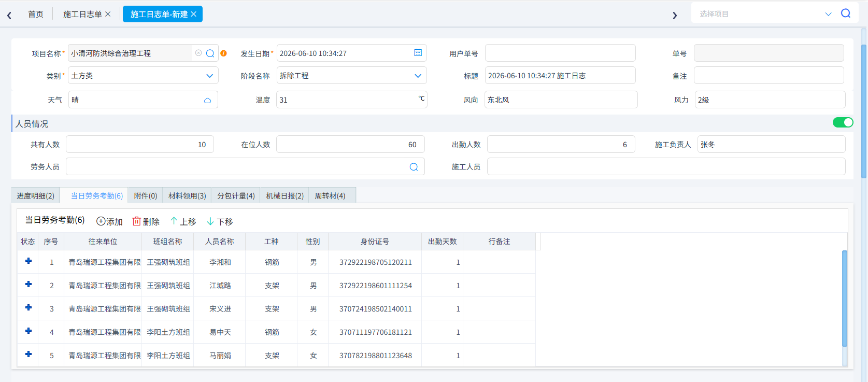
Task: Click the 施工人员 input field
Action: pos(666,166)
